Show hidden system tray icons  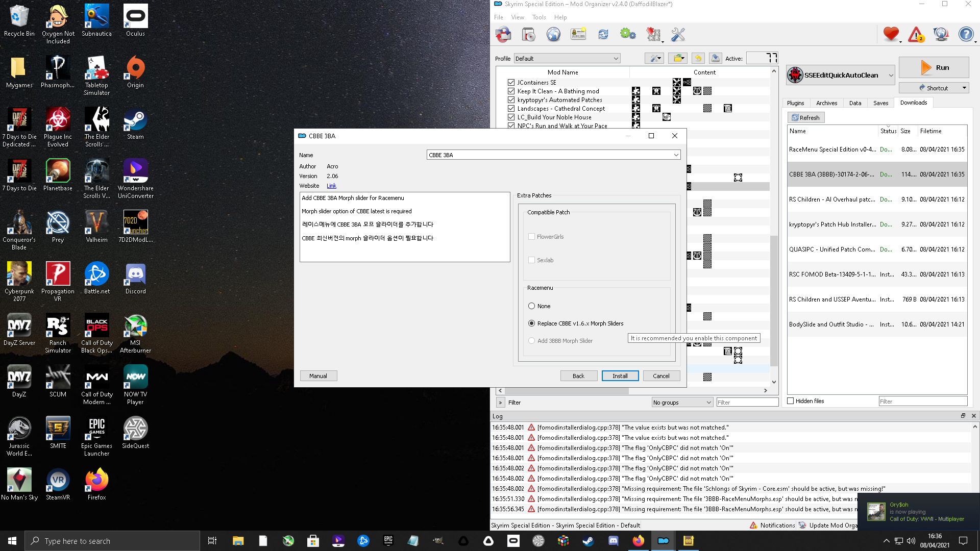point(886,541)
